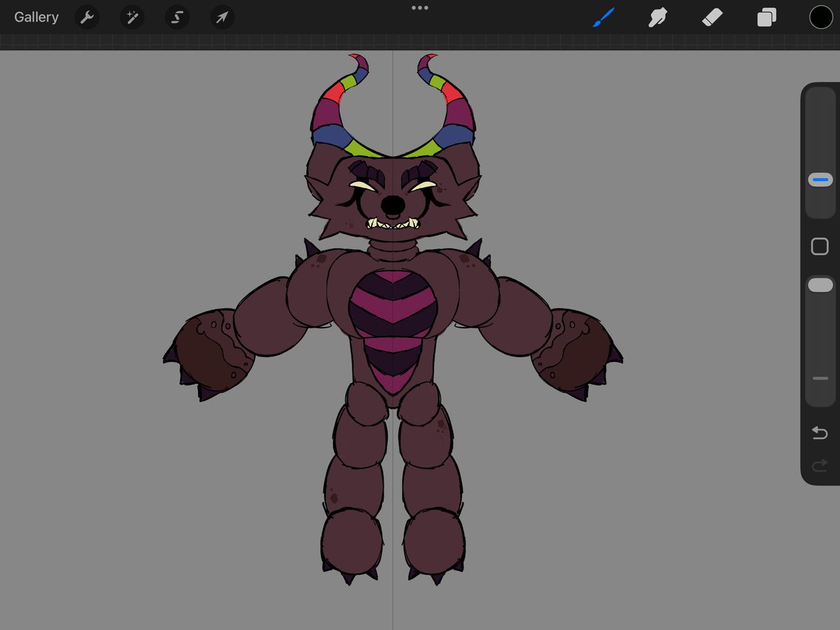
Task: Redo the last undone action
Action: coord(820,465)
